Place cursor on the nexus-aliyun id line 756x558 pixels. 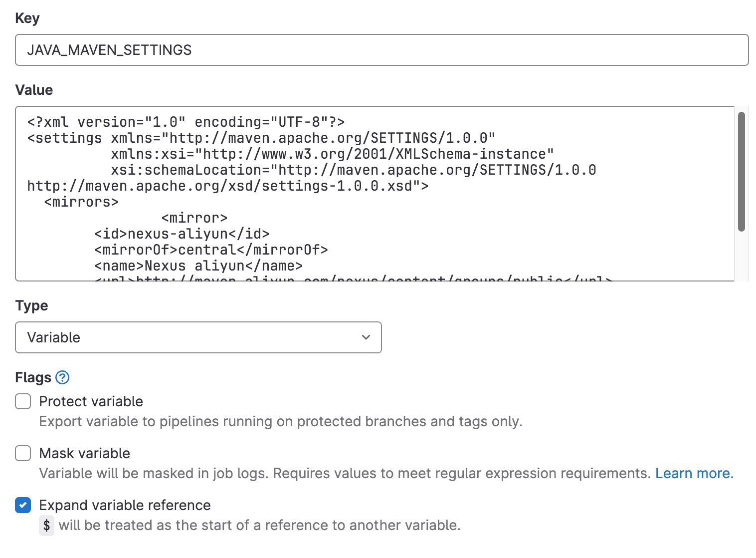coord(182,234)
